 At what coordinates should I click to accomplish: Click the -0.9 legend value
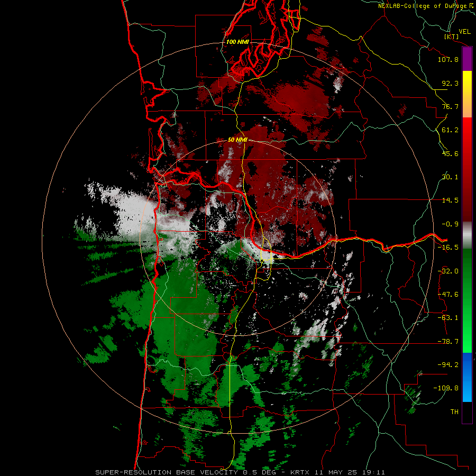[x=450, y=224]
